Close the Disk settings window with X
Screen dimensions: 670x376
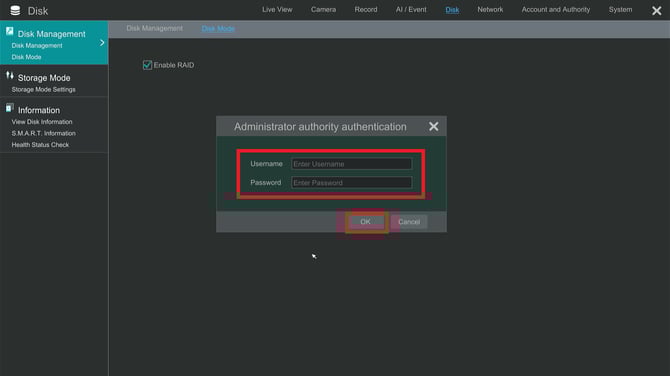click(657, 11)
